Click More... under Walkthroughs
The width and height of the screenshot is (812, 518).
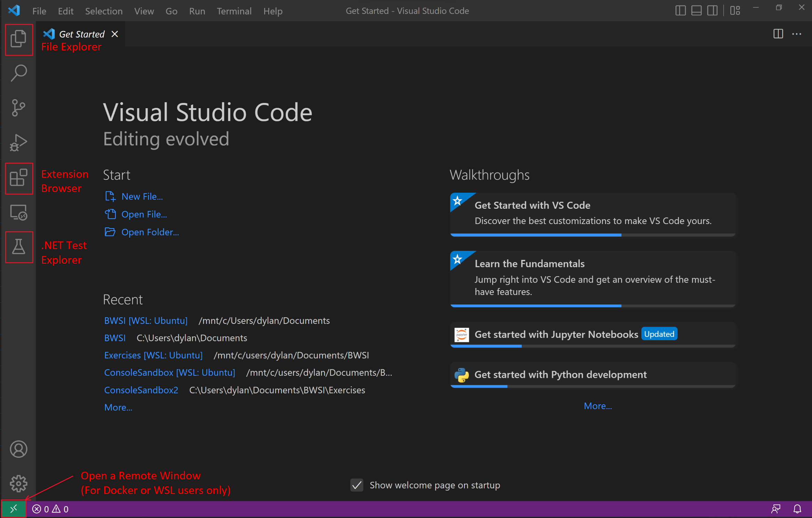(598, 406)
